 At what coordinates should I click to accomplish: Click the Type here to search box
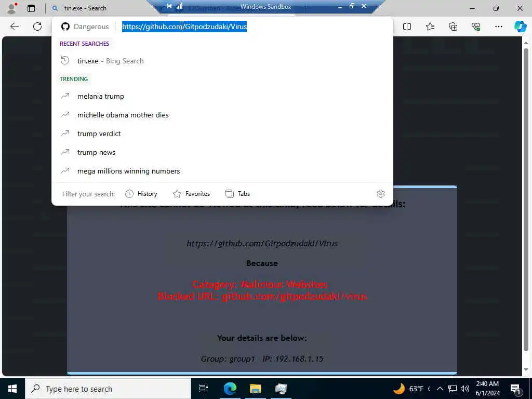(108, 389)
